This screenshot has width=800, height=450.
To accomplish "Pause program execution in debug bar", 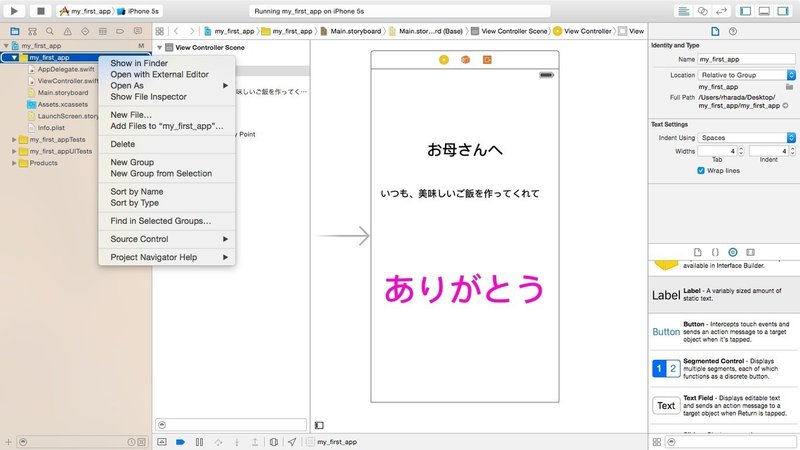I will click(x=199, y=442).
